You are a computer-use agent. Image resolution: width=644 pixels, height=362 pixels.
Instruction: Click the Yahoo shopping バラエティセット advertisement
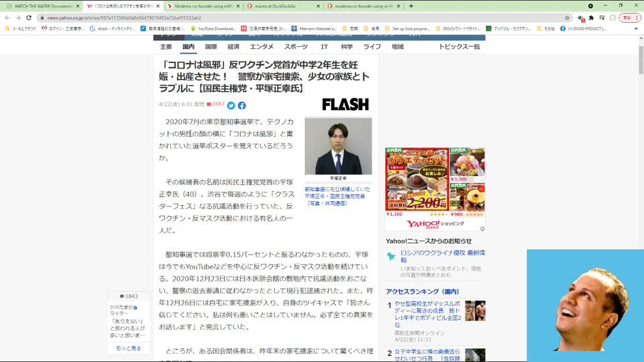[x=417, y=180]
